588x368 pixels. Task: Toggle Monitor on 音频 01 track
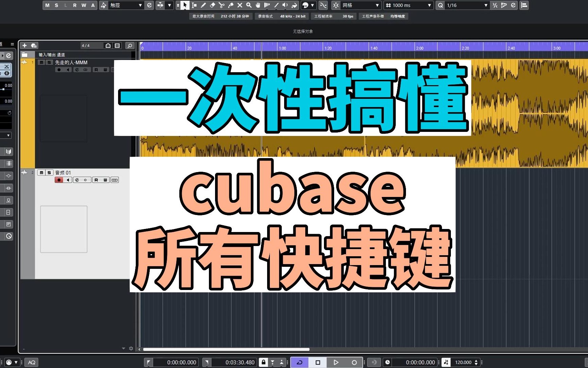pyautogui.click(x=68, y=180)
